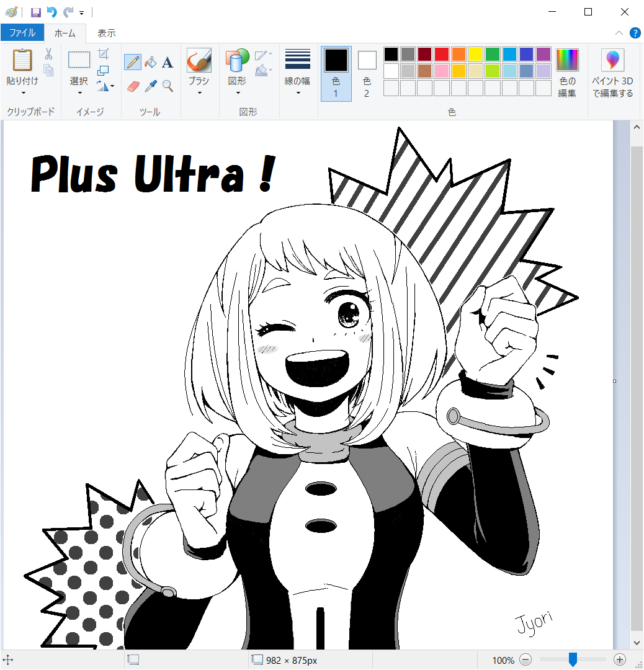Open the Shapes gallery icon
The image size is (644, 670).
[x=237, y=60]
